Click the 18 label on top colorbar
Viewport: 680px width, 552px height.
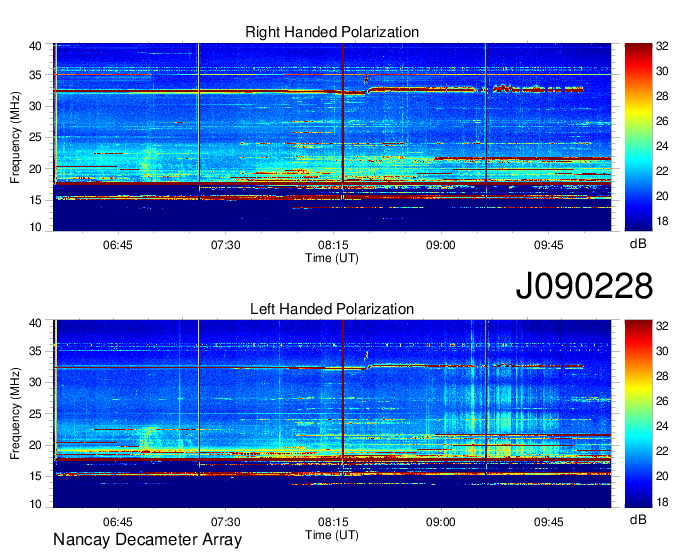(x=662, y=221)
